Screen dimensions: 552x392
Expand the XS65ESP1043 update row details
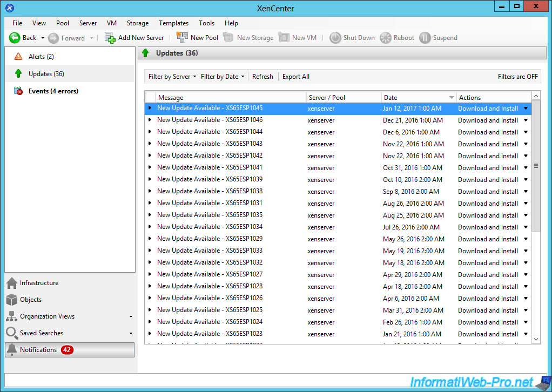point(150,144)
